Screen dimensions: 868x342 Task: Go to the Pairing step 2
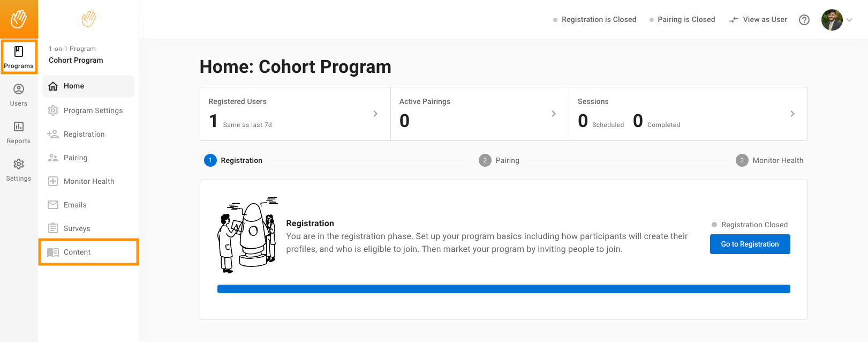499,160
